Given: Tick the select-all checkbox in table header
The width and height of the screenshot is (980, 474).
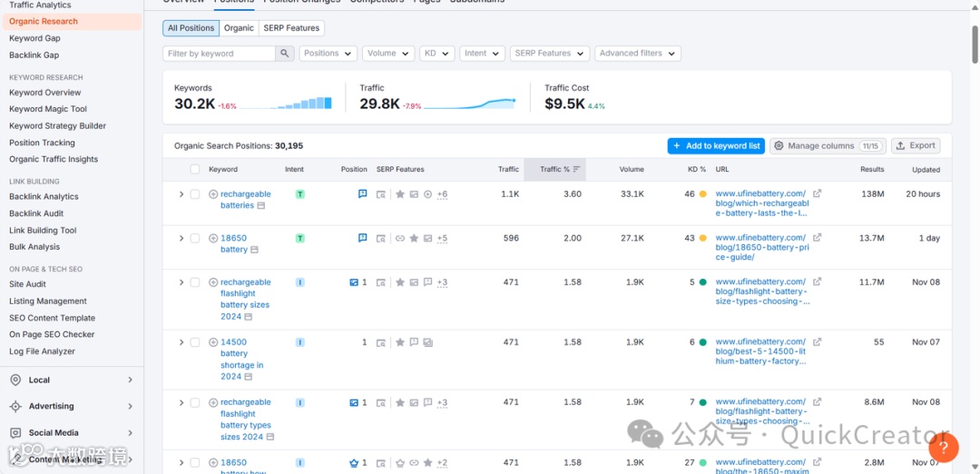Looking at the screenshot, I should click(195, 169).
